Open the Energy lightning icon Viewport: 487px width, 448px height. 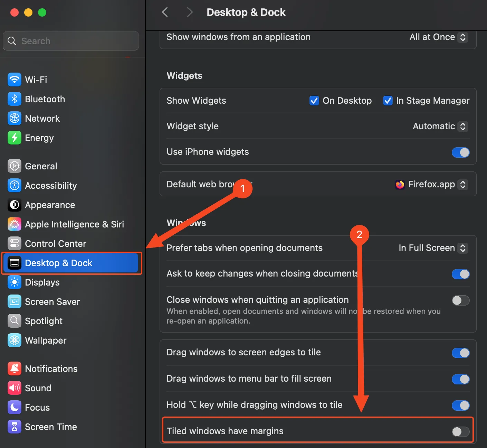click(x=15, y=138)
